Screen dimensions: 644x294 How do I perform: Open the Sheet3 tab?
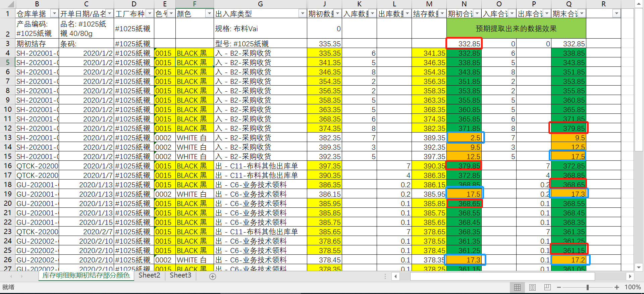click(x=180, y=276)
